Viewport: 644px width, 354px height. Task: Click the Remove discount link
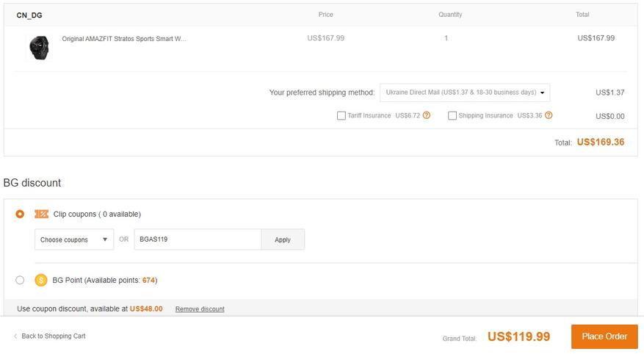coord(200,309)
